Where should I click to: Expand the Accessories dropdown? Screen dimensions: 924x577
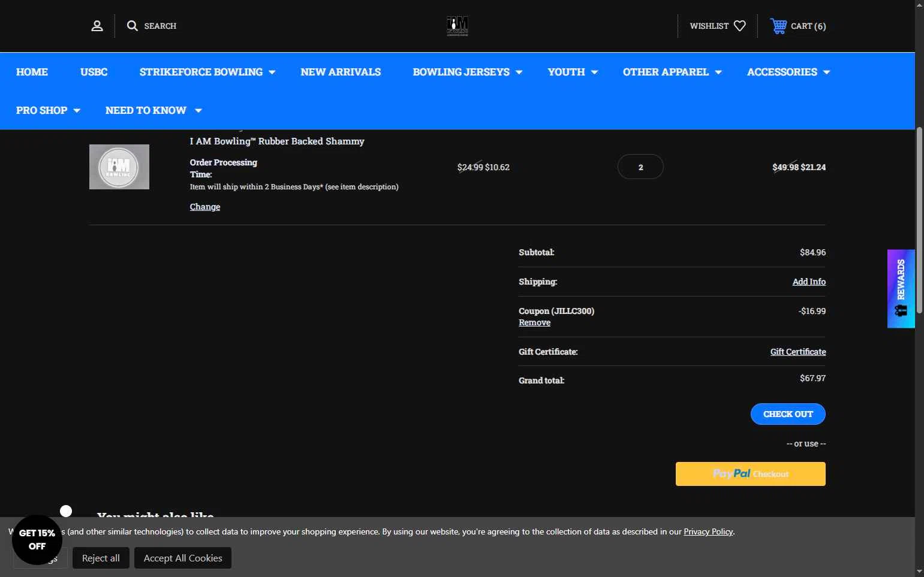pos(826,72)
